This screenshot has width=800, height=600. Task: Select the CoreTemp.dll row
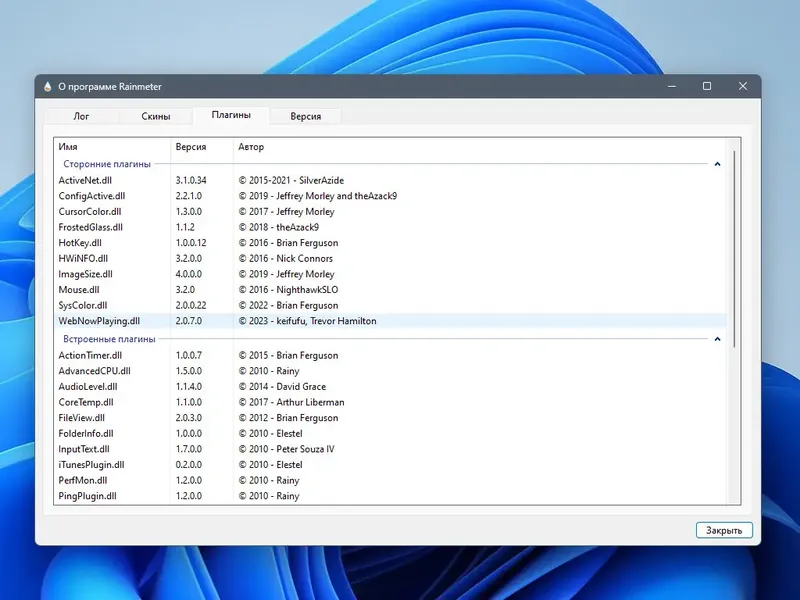tap(85, 402)
